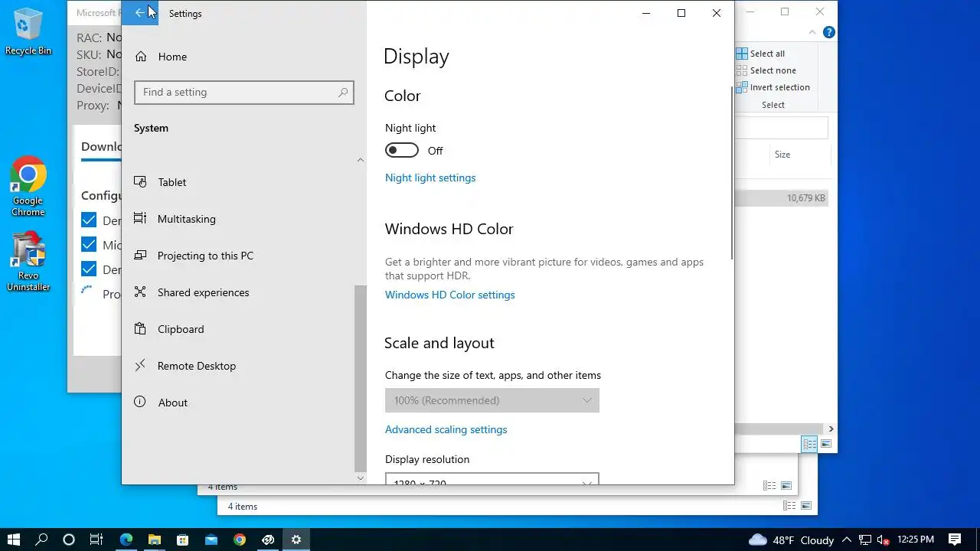
Task: Switch to details view in second Explorer window
Action: (x=769, y=486)
